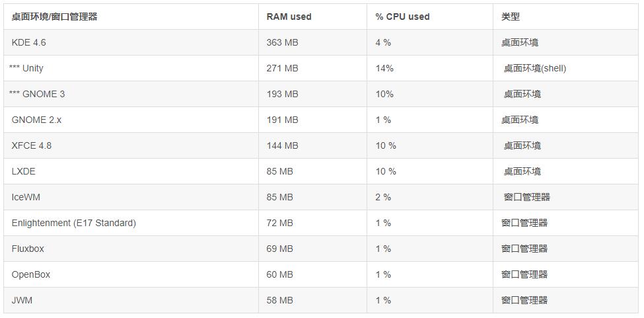Select Enlightenment (E17 Standard) cell
Screen dimensions: 644x318
click(73, 223)
